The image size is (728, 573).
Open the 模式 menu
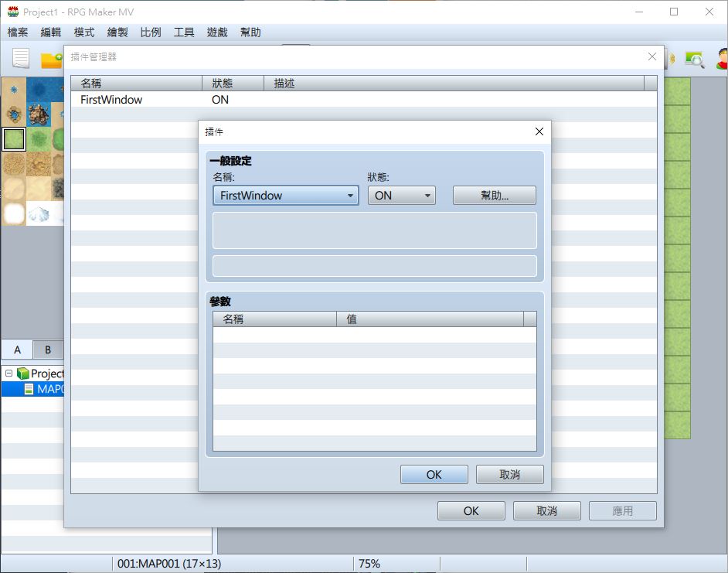pos(84,32)
